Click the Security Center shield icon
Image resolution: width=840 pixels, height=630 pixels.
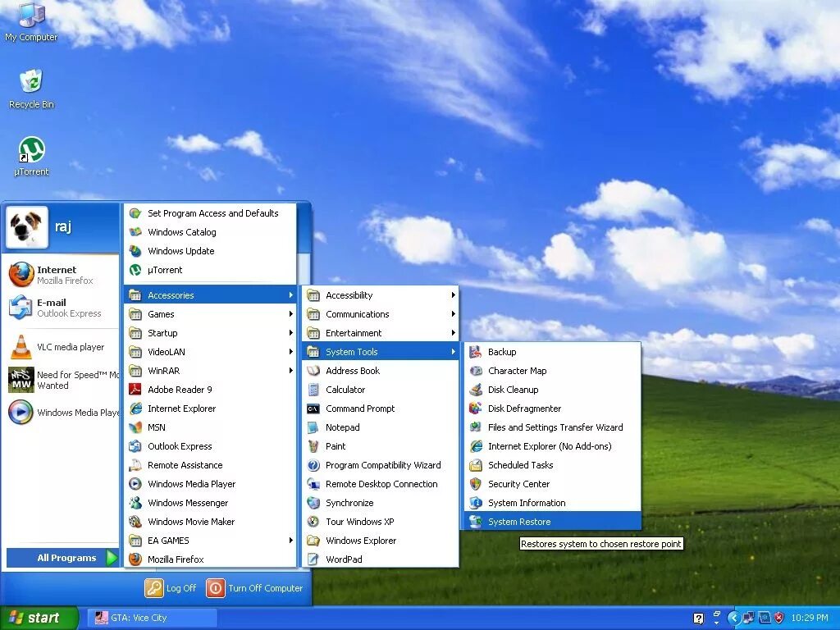tap(475, 483)
